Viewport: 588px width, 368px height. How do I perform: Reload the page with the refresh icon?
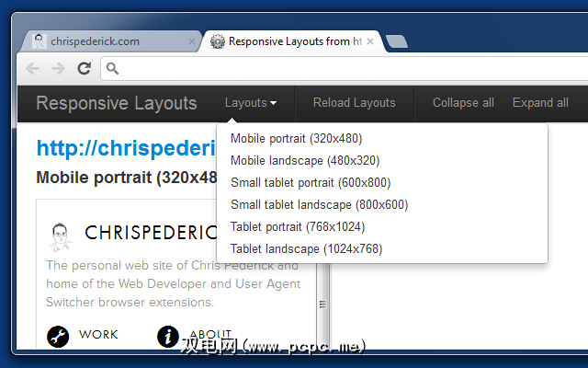point(85,68)
